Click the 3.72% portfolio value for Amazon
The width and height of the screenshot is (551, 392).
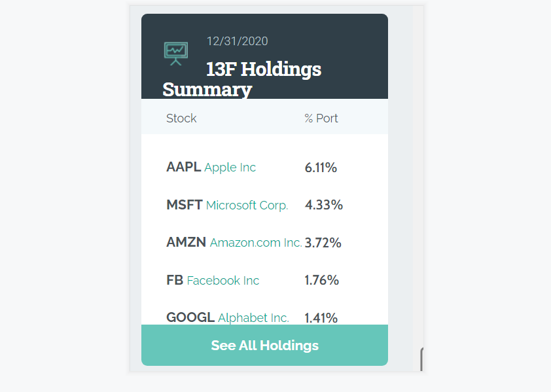point(323,243)
